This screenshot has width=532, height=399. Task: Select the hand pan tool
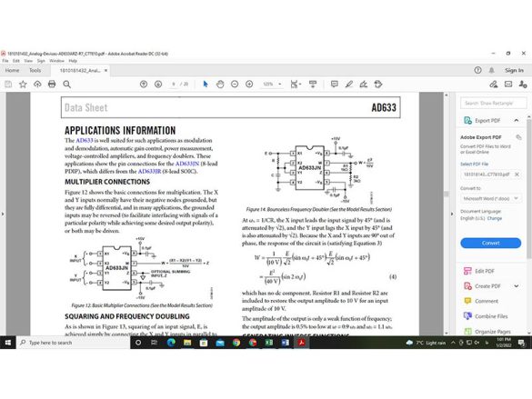220,84
